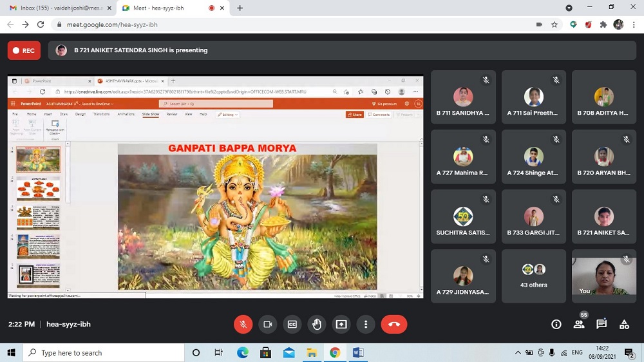Open more options three-dot menu
Viewport: 644px width, 362px height.
click(366, 325)
